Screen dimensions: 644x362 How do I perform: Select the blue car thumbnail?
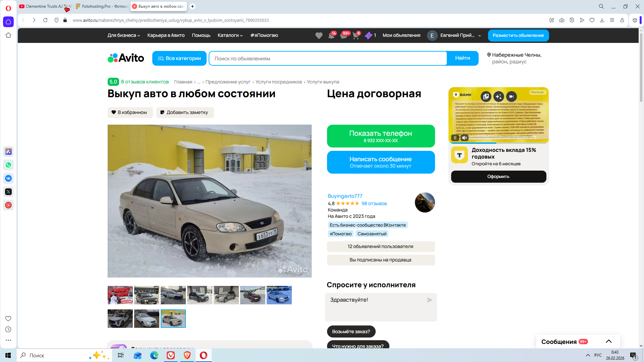(x=279, y=295)
